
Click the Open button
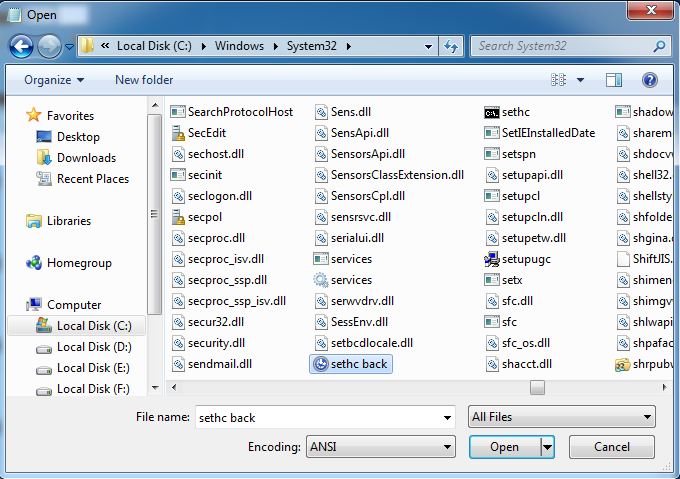(x=505, y=447)
